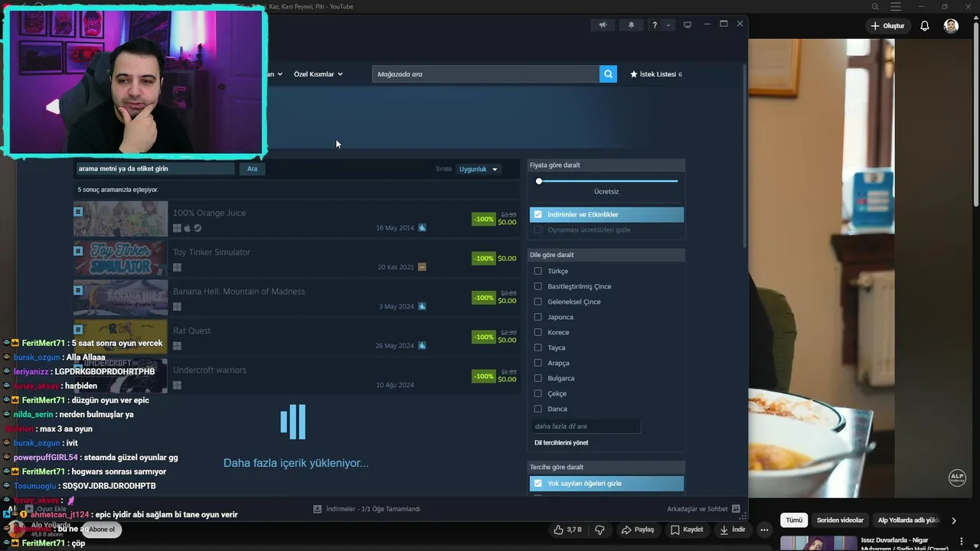Enable Türkçe language filter

pyautogui.click(x=537, y=271)
